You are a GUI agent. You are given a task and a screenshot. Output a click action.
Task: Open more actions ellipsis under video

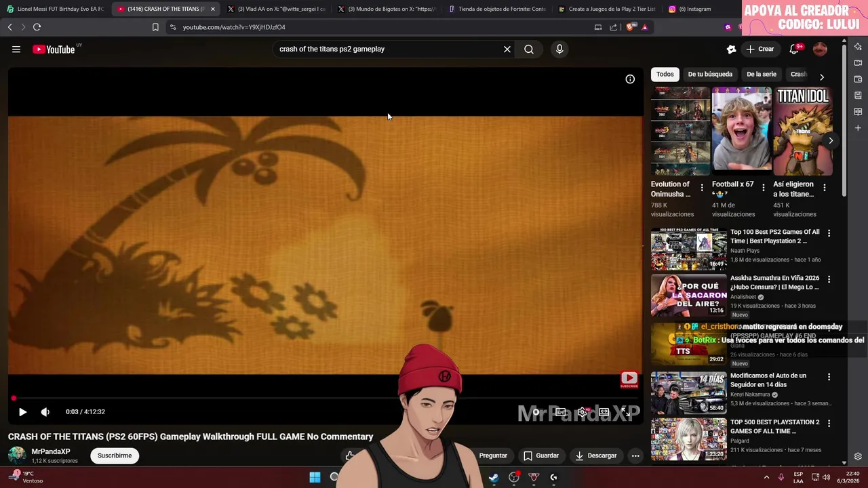[x=635, y=455]
